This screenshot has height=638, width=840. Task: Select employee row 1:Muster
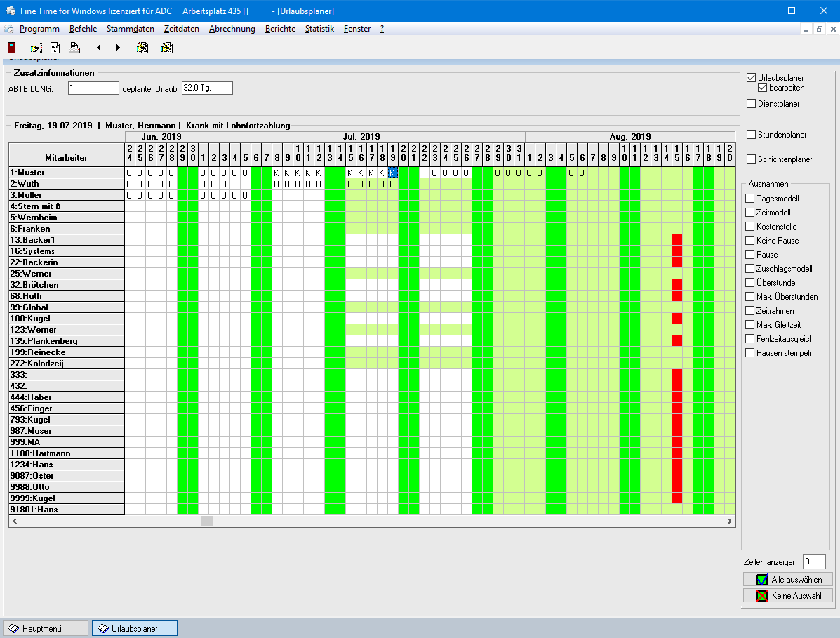(67, 173)
